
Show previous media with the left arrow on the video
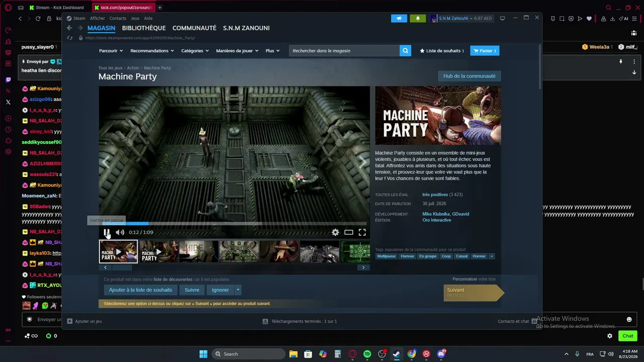pyautogui.click(x=106, y=161)
